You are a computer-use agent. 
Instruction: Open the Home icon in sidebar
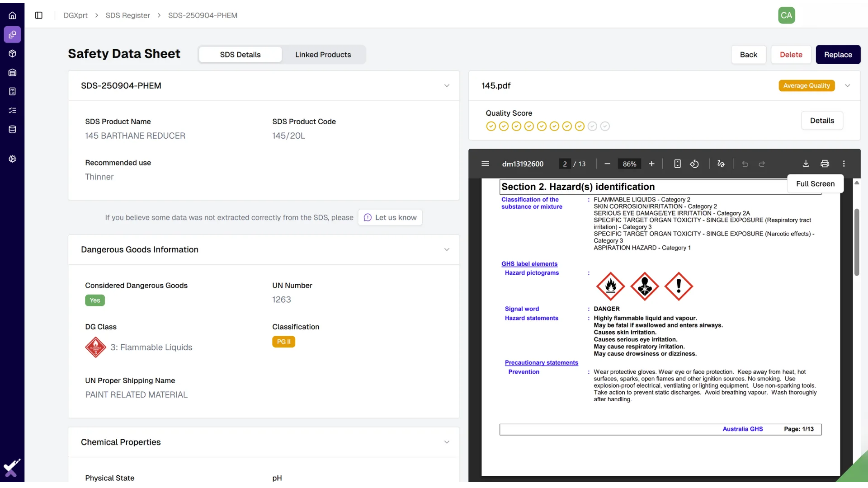pyautogui.click(x=12, y=15)
